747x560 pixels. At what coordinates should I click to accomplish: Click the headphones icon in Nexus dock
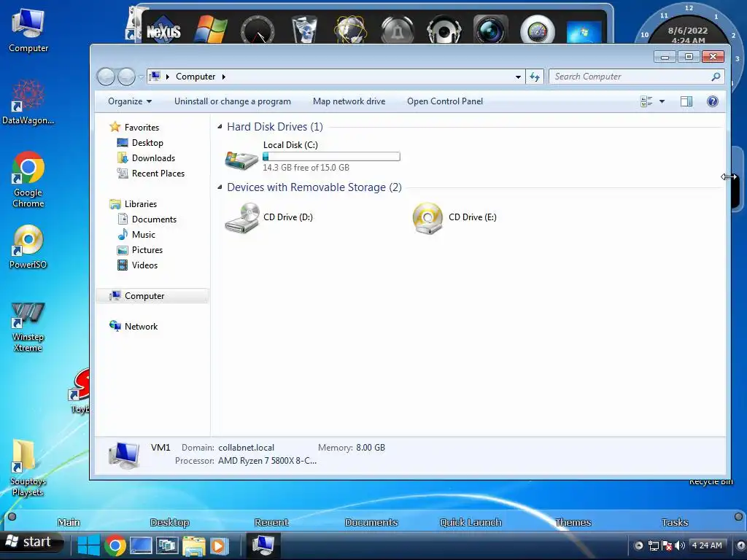[444, 30]
